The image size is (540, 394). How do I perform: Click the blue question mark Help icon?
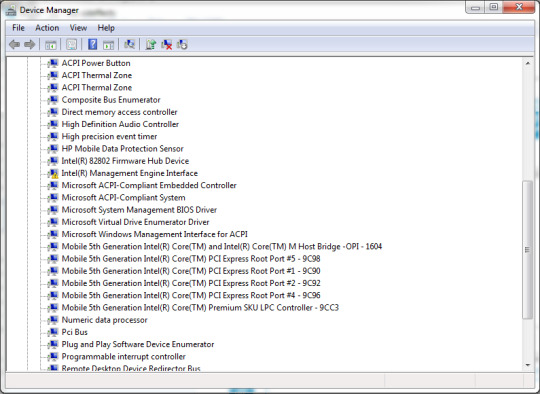(x=92, y=44)
